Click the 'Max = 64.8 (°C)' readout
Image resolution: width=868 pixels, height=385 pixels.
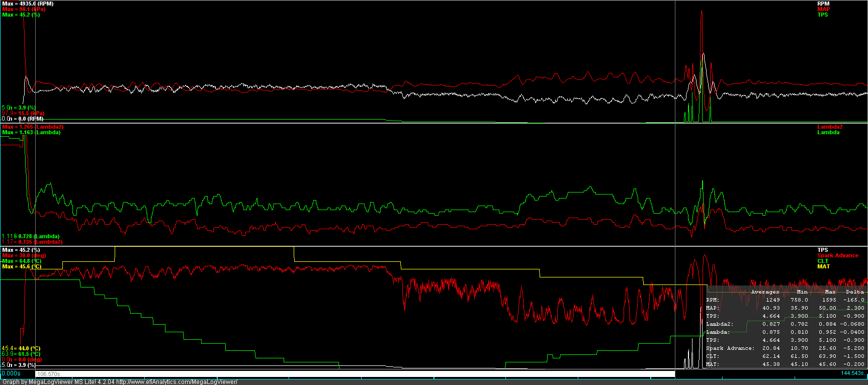coord(22,261)
